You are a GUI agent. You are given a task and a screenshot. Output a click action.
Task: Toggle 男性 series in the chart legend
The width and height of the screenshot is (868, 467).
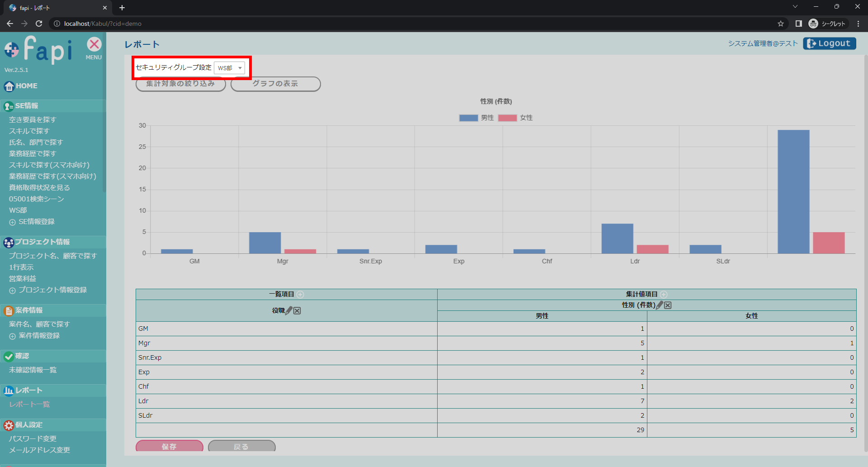pos(476,118)
